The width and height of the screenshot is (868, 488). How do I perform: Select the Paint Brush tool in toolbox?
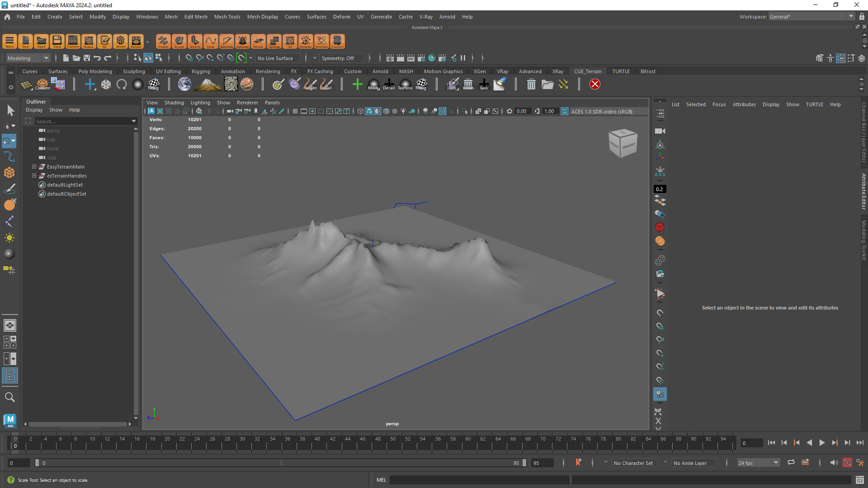tap(9, 189)
